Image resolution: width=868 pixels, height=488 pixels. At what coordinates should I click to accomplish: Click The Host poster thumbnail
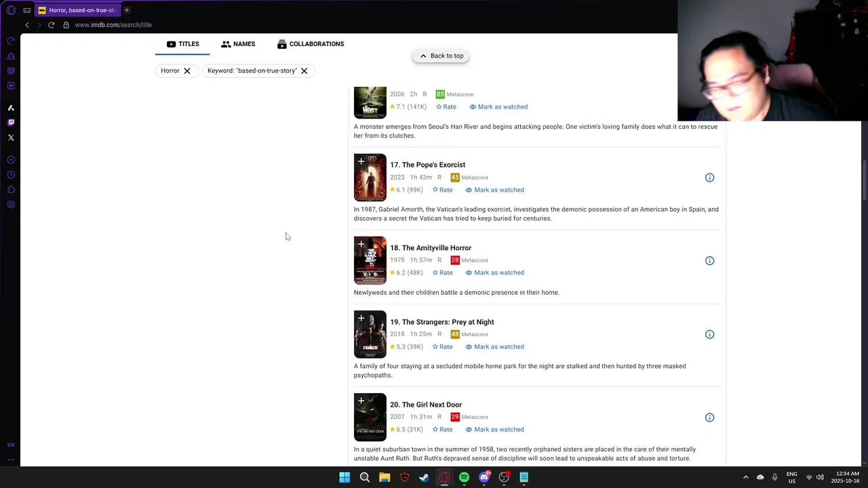pos(370,102)
